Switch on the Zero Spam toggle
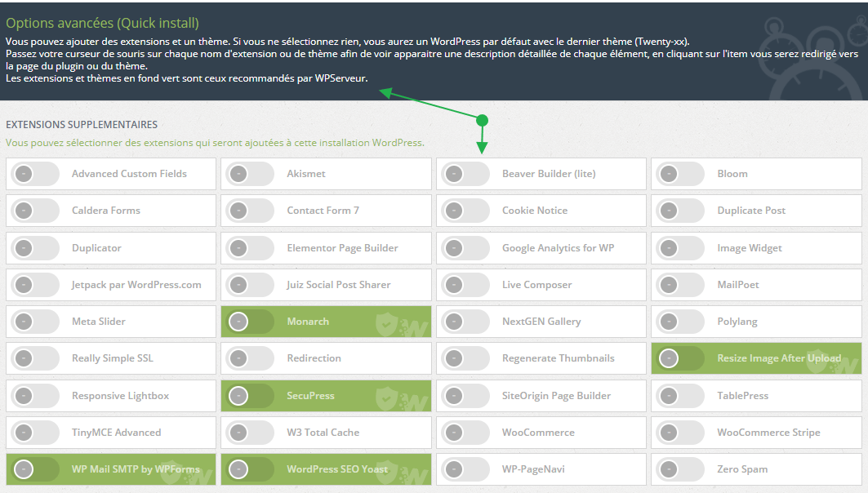This screenshot has height=493, width=868. (680, 469)
